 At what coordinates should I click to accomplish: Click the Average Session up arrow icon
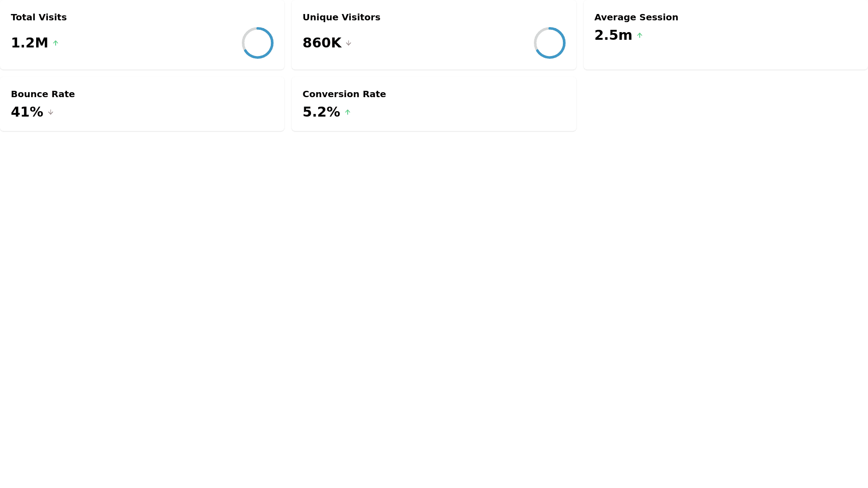click(x=640, y=35)
